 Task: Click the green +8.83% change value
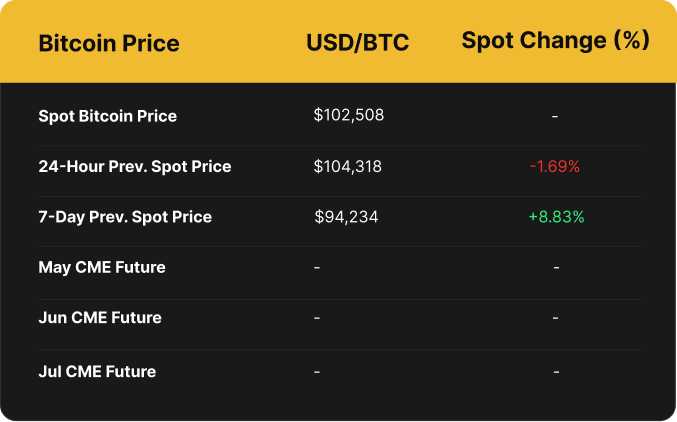pos(555,217)
